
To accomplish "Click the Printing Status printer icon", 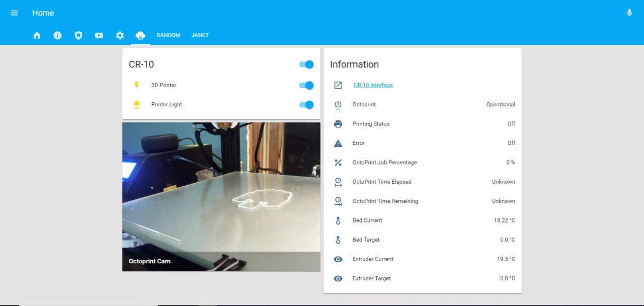I will click(338, 124).
